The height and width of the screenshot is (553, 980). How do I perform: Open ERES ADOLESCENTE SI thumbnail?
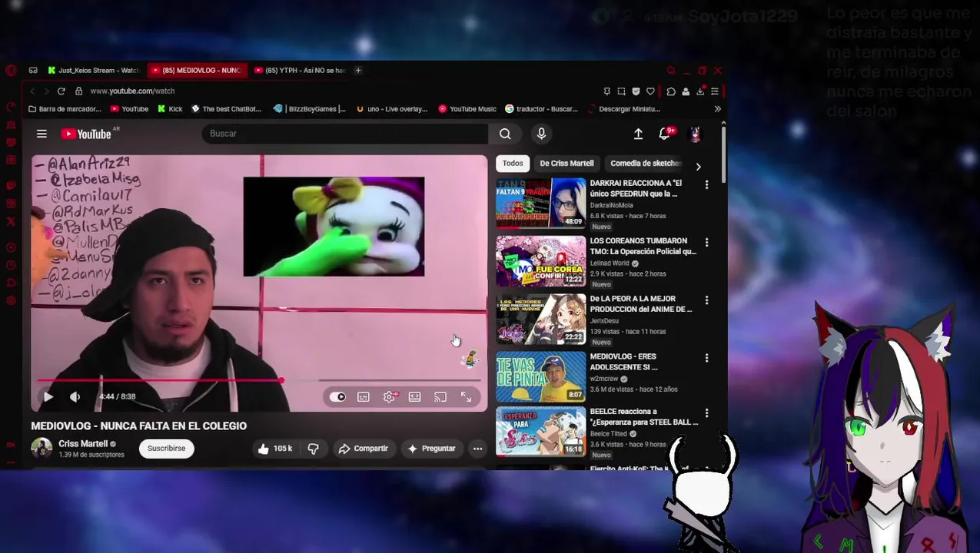coord(540,376)
